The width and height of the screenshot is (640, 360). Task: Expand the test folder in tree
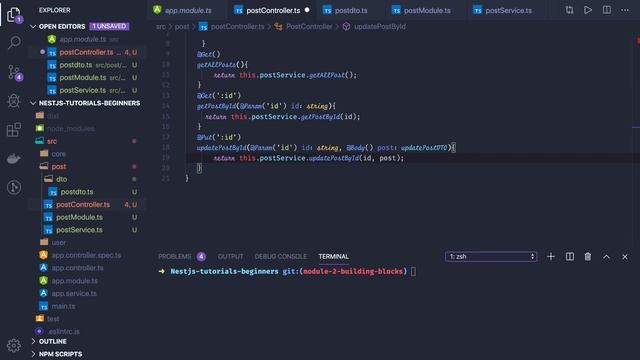[x=53, y=319]
